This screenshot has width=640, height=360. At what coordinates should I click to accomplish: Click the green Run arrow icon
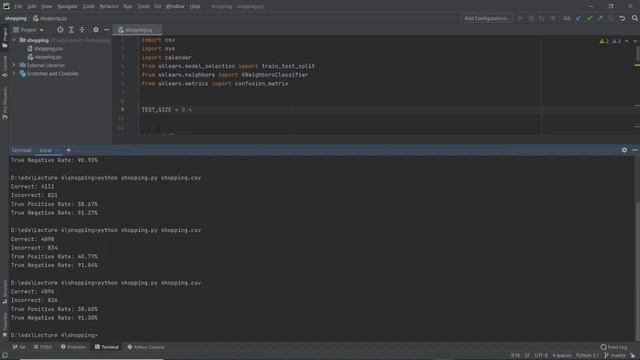(520, 18)
